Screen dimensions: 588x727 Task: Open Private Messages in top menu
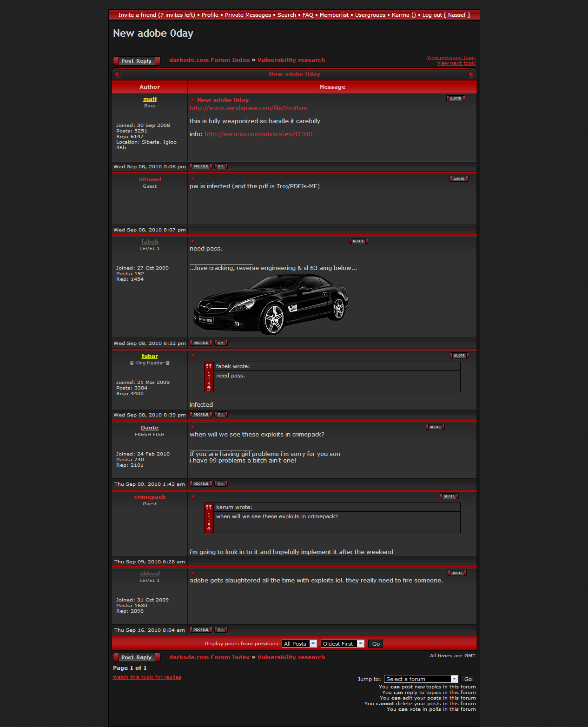248,15
